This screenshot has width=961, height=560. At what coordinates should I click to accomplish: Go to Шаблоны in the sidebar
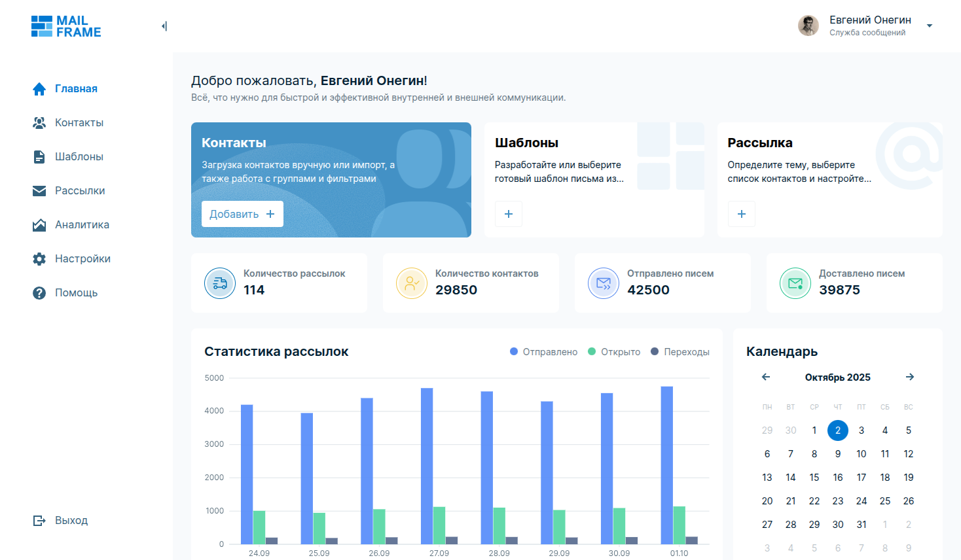(79, 157)
